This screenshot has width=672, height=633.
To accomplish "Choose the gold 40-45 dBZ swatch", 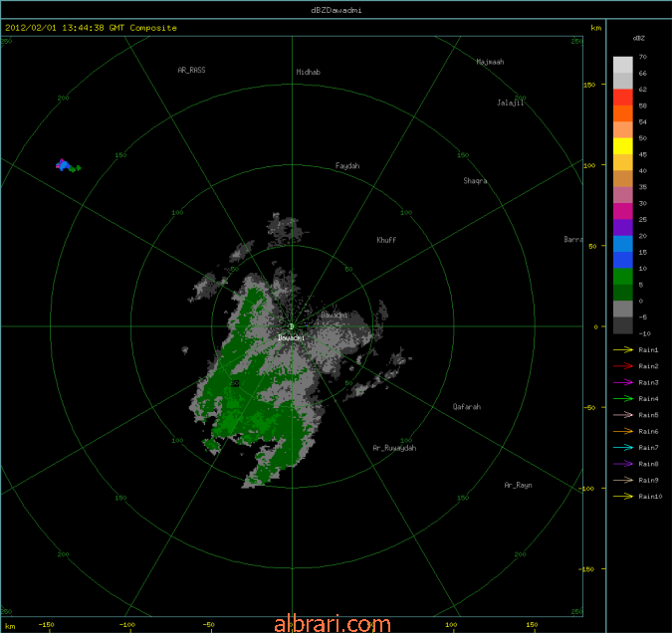I will point(623,162).
